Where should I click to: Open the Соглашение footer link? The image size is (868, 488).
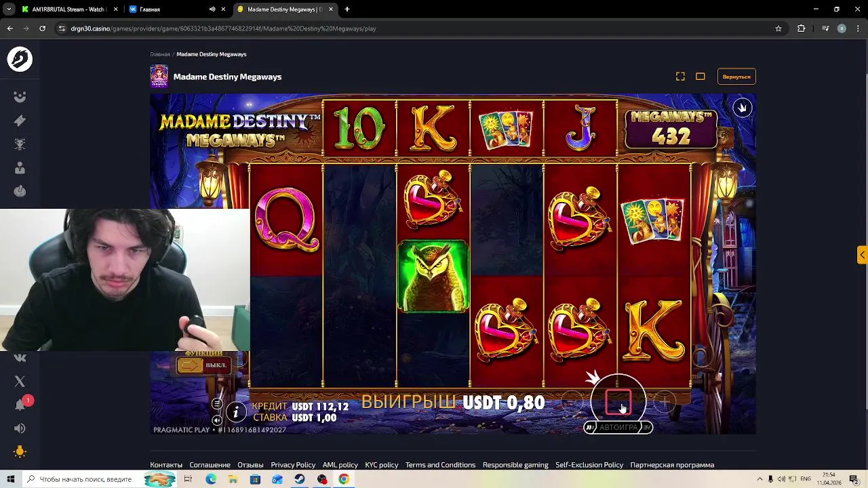[210, 465]
